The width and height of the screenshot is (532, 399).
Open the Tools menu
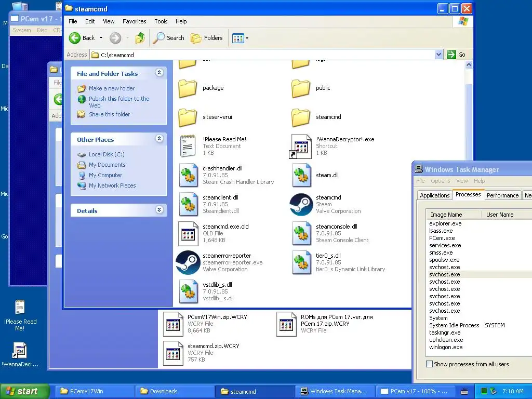click(x=161, y=21)
